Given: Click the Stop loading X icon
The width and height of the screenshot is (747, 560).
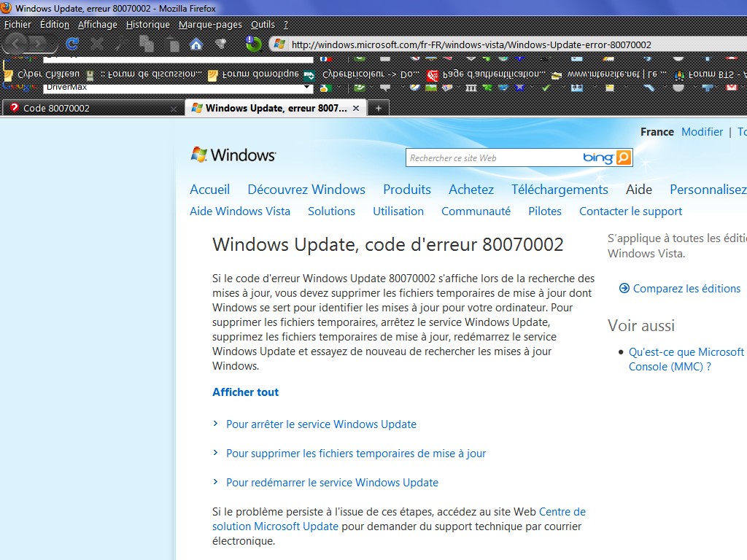Looking at the screenshot, I should [96, 44].
